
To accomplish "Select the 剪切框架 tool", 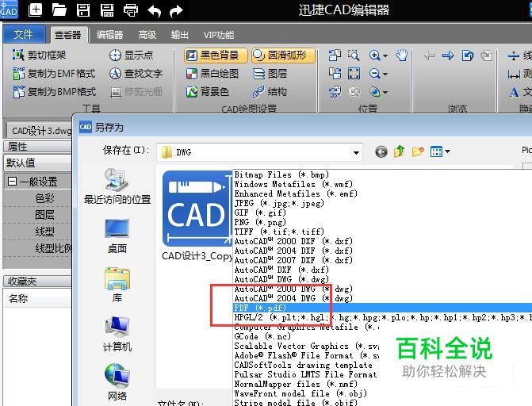I will click(39, 55).
